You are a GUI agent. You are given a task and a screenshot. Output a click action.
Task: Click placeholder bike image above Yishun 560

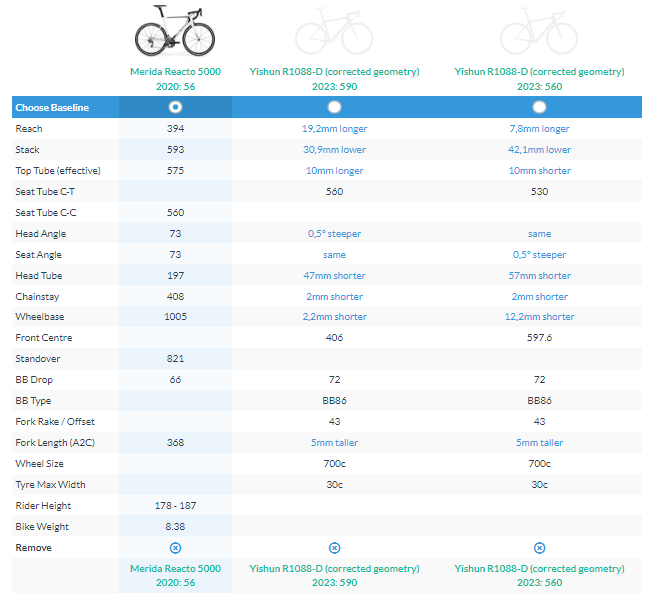pyautogui.click(x=539, y=32)
